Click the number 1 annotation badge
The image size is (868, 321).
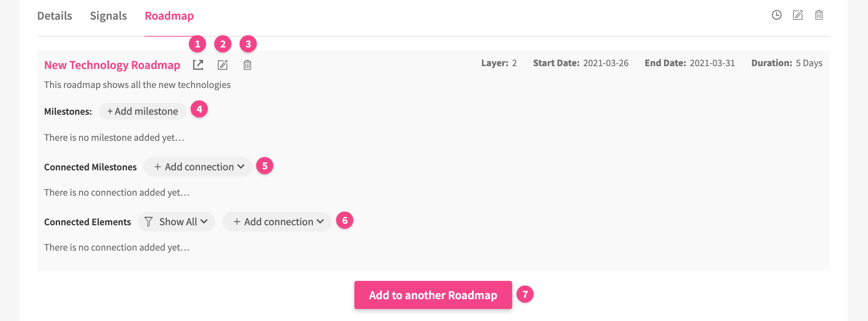(x=198, y=44)
